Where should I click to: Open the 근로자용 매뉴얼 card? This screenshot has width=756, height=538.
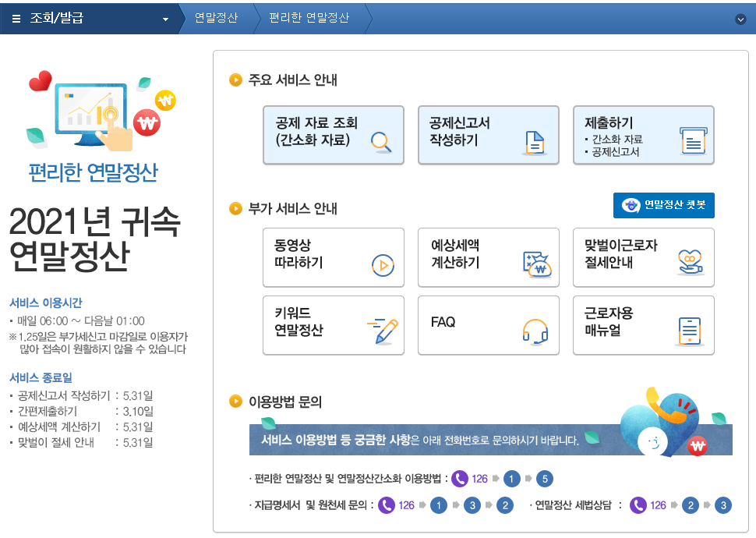click(643, 325)
